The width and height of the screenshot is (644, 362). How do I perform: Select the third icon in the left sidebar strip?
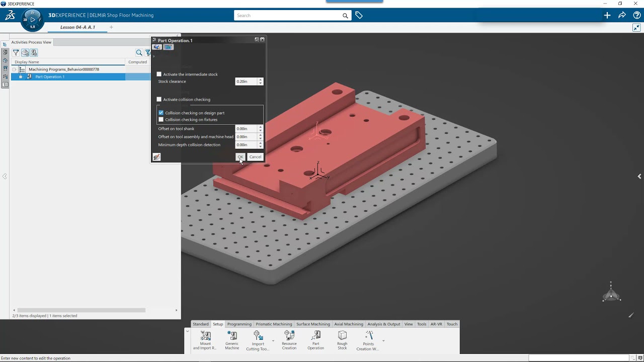(x=5, y=60)
